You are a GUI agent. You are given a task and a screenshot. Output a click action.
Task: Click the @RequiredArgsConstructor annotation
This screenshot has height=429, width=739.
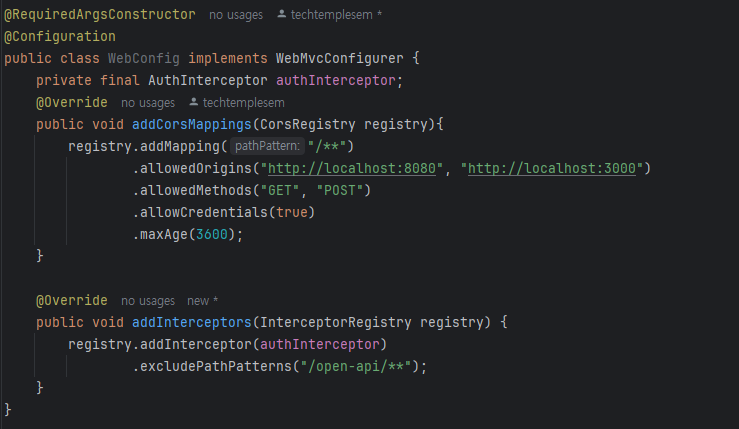coord(99,15)
